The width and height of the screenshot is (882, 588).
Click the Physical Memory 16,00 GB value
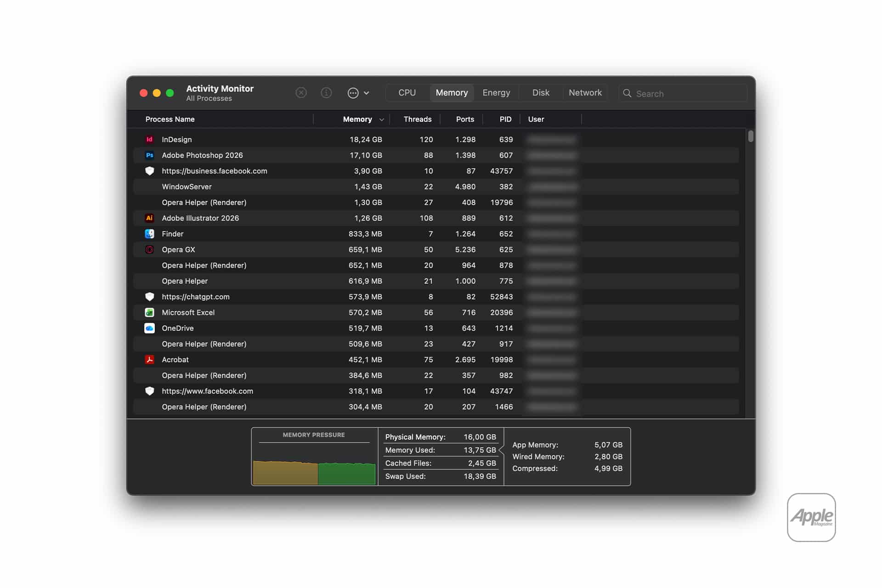click(x=480, y=437)
